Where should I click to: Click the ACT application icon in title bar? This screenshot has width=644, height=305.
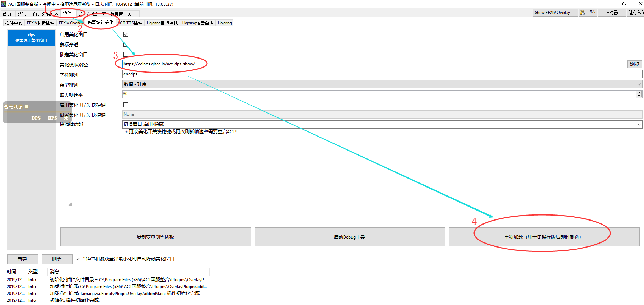(x=4, y=4)
